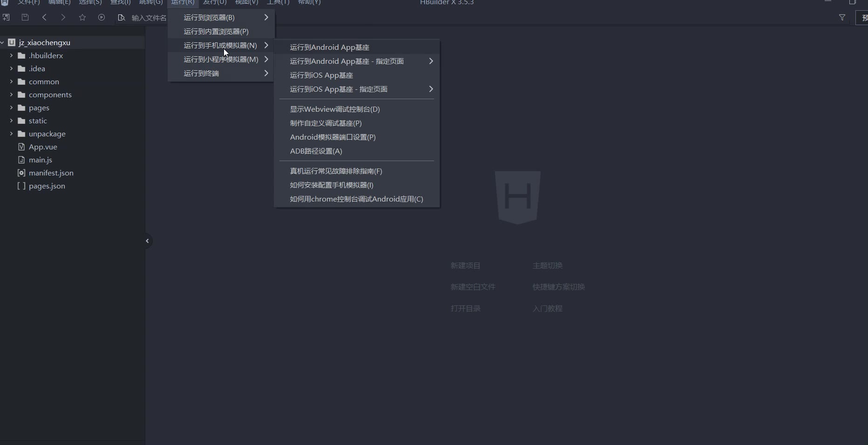
Task: Expand the .hbuilderx folder
Action: (11, 55)
